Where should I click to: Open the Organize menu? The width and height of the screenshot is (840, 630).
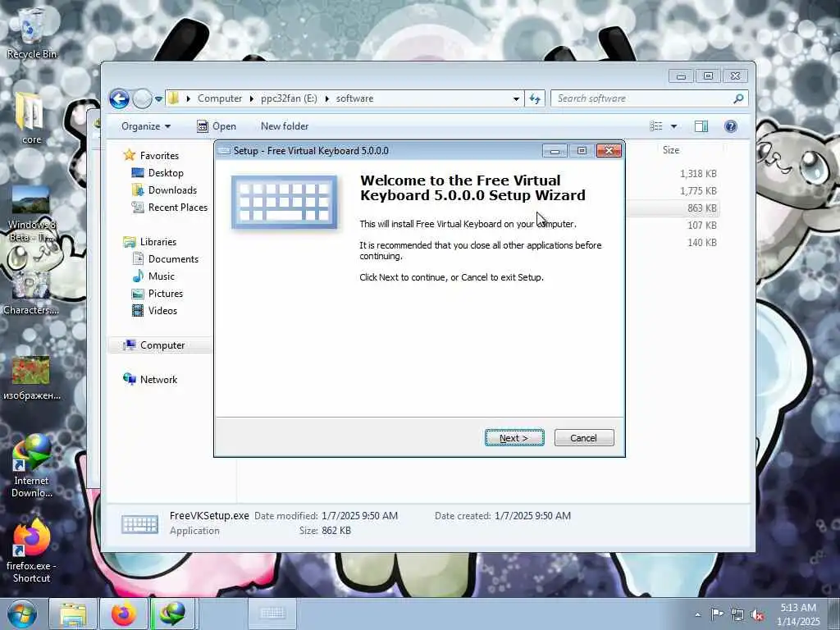146,126
